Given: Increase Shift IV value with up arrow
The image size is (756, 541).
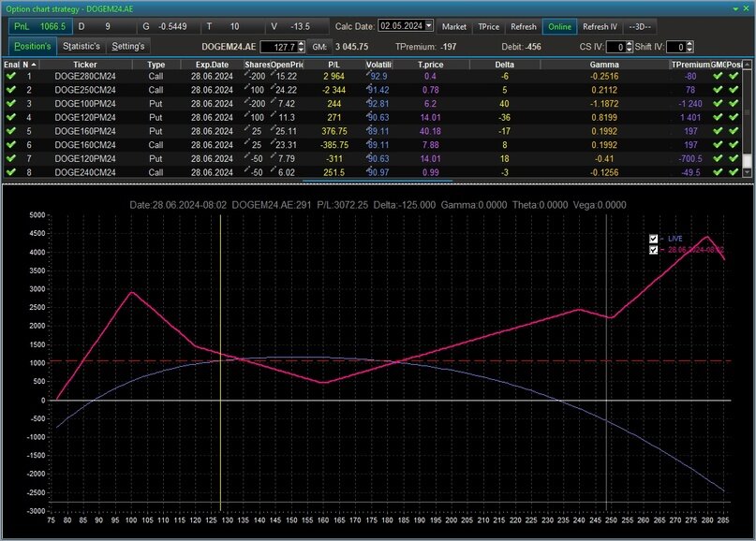Looking at the screenshot, I should click(689, 44).
